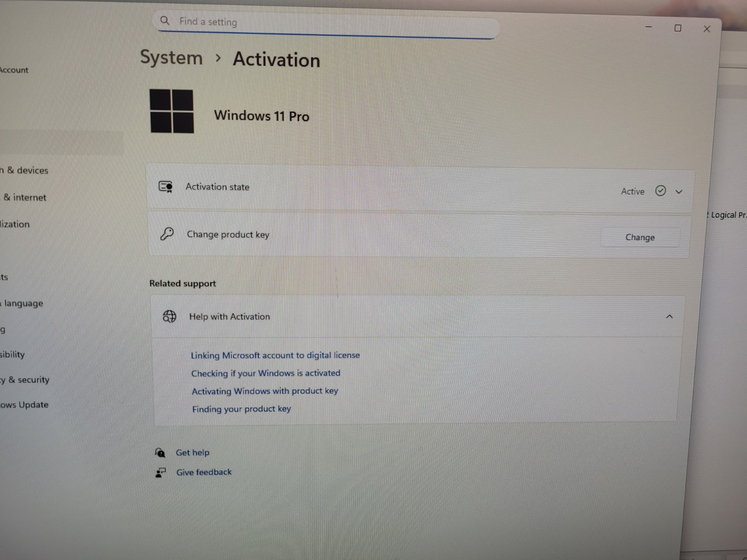Click the Give feedback person icon
Viewport: 747px width, 560px height.
coord(160,473)
